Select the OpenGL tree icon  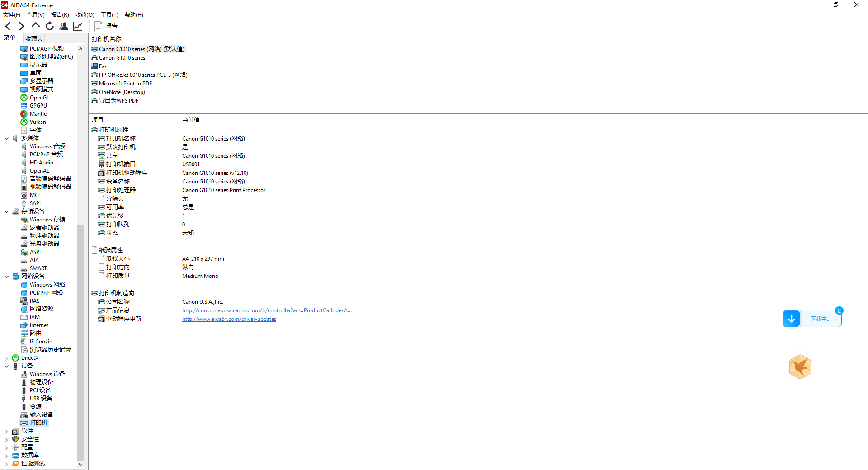click(24, 98)
